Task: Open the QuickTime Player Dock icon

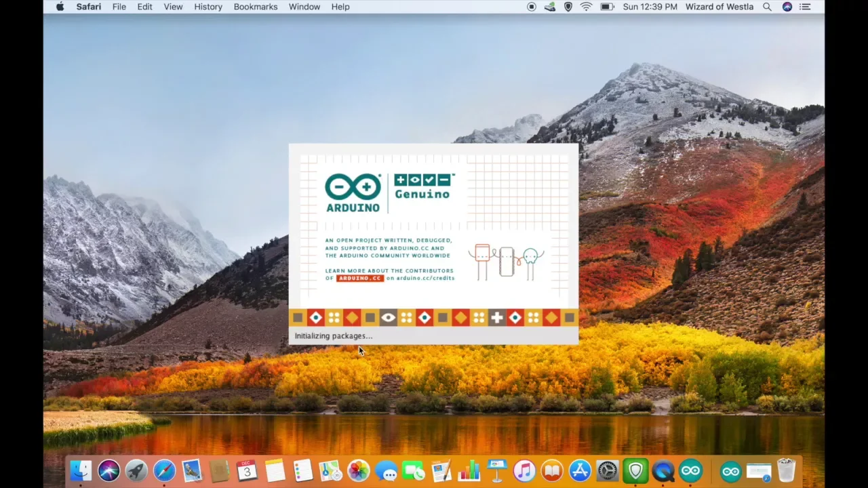Action: [x=663, y=470]
